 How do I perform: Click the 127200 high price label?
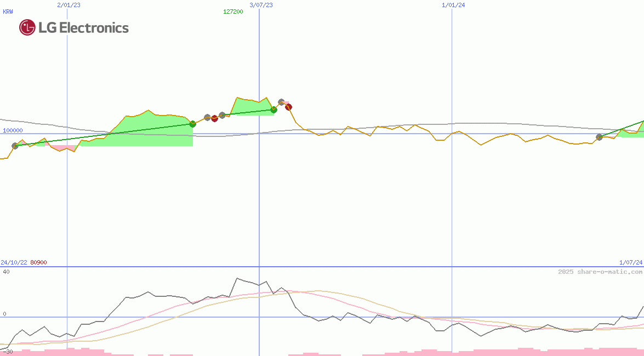[233, 12]
